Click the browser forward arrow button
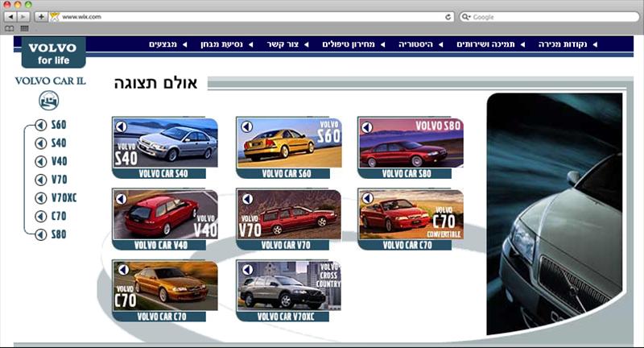 (x=23, y=17)
